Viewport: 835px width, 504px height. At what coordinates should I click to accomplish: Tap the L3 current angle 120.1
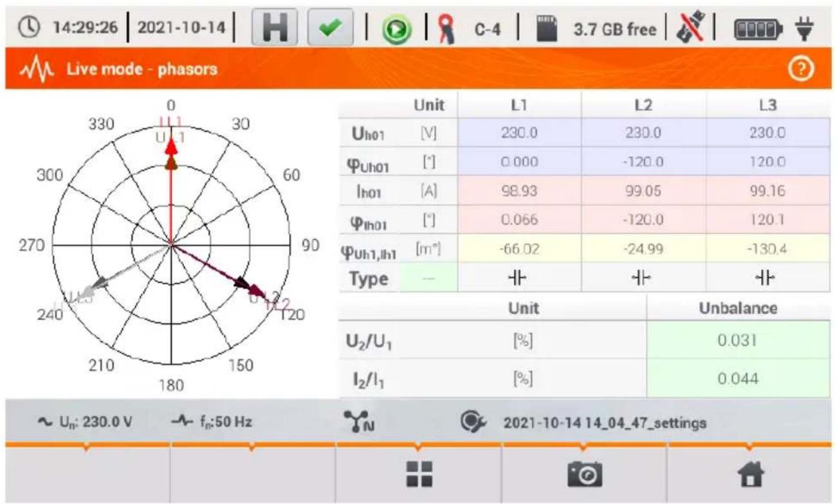[x=767, y=221]
